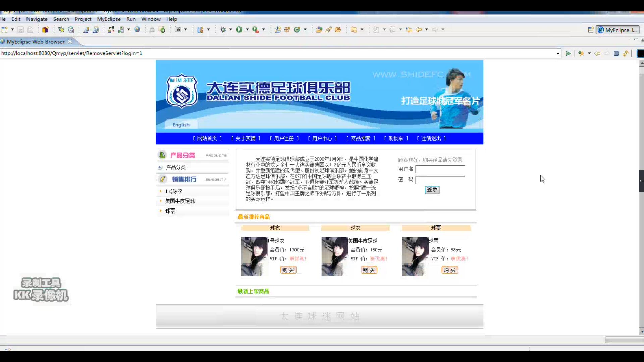Click the new package grid icon
This screenshot has height=362, width=644.
click(x=287, y=29)
